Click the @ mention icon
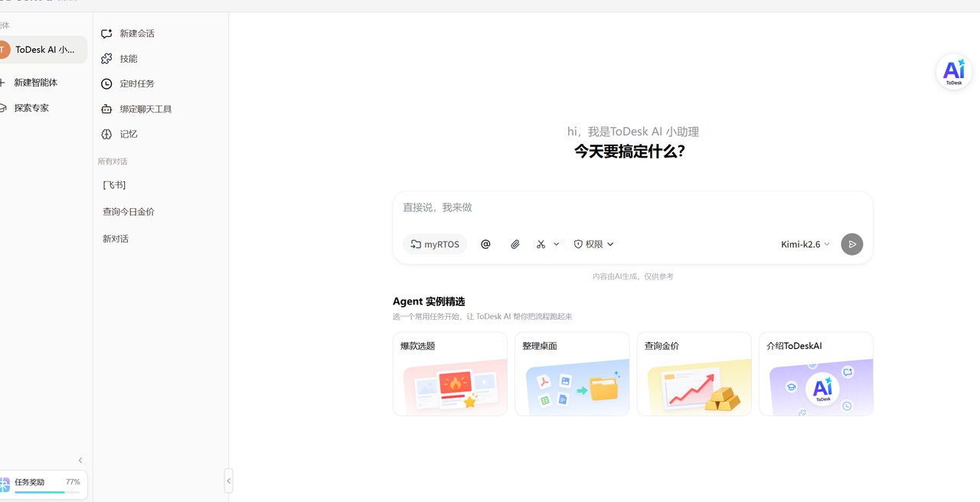Viewport: 980px width, 502px height. (485, 244)
